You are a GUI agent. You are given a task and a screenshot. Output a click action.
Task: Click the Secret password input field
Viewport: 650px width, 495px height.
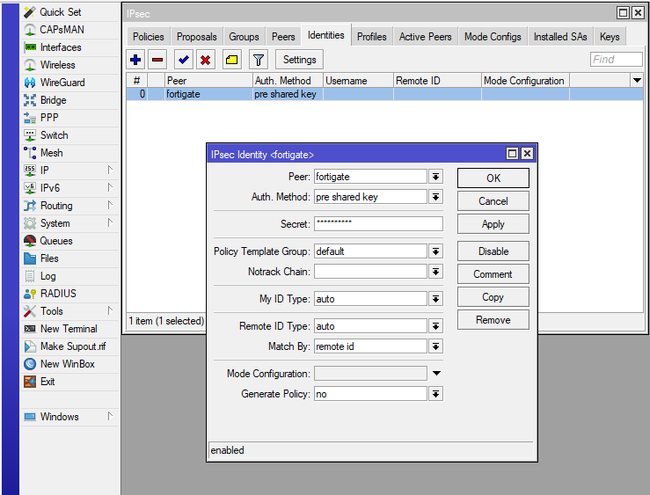(378, 224)
